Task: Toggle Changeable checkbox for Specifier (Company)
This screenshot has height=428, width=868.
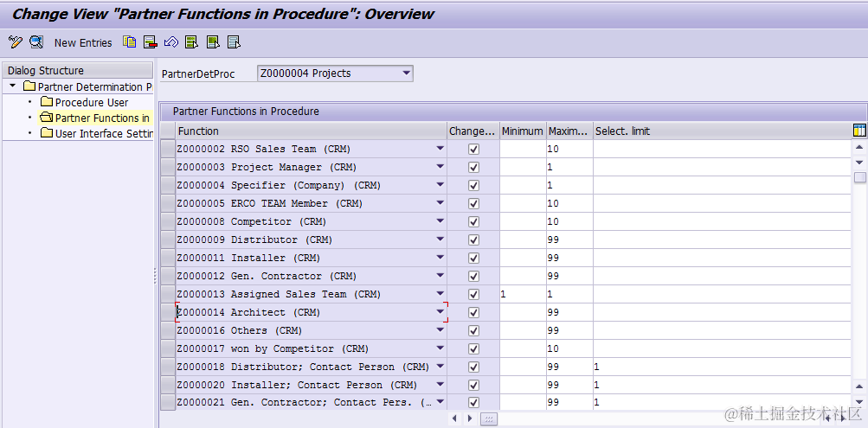Action: tap(473, 185)
